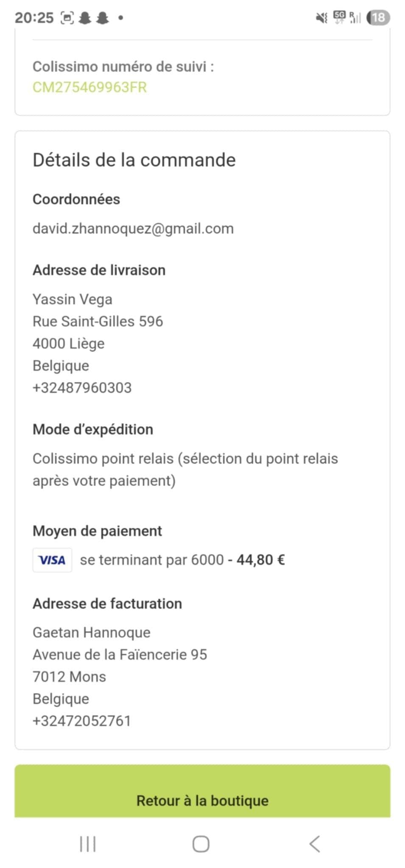The image size is (405, 868).
Task: Tap the delivery street Rue Saint-Gilles 596
Action: 98,321
